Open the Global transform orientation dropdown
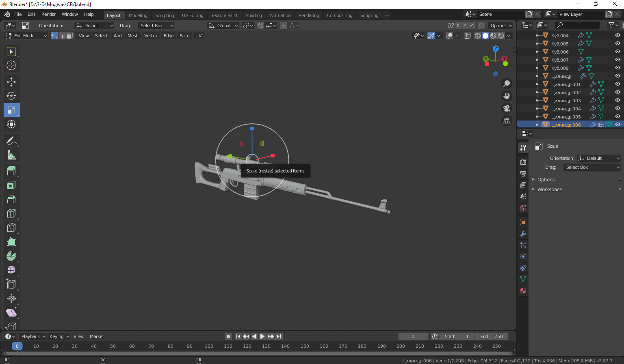The image size is (624, 364). tap(223, 26)
